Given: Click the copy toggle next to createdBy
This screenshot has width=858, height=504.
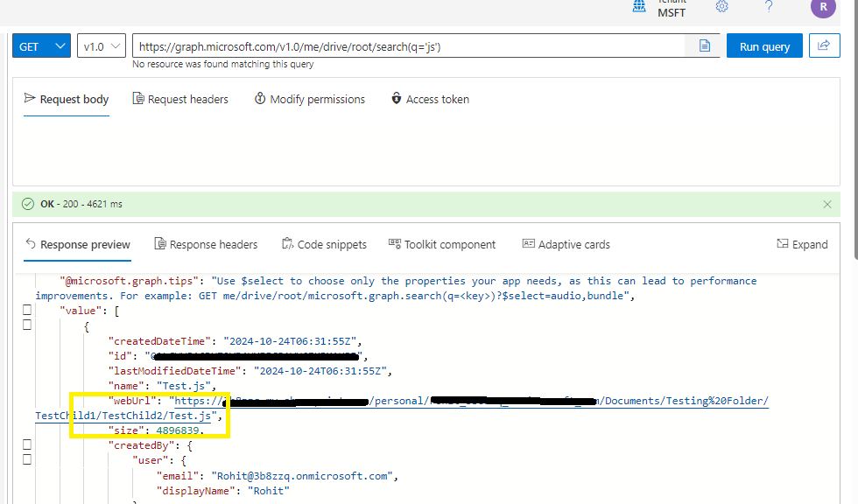Looking at the screenshot, I should pos(27,444).
